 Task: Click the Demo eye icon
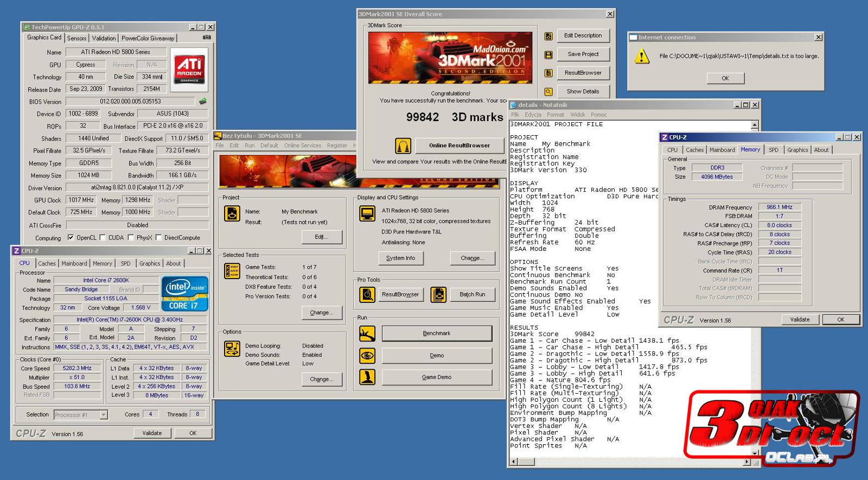coord(367,356)
